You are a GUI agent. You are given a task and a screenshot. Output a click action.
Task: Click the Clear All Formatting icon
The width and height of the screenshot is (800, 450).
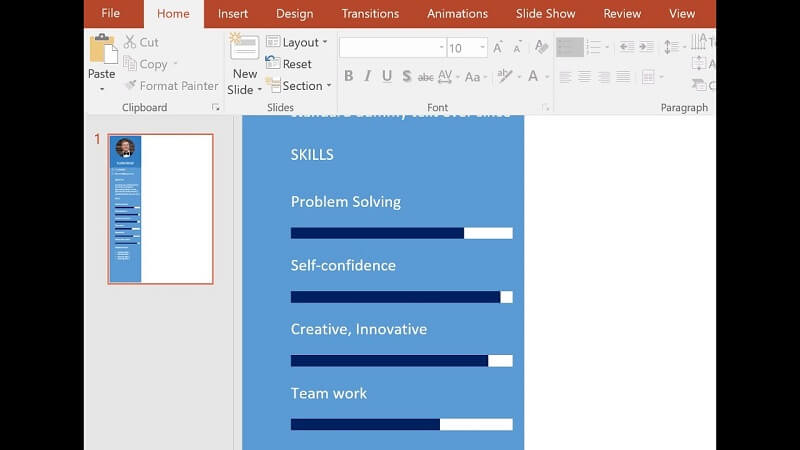coord(541,47)
